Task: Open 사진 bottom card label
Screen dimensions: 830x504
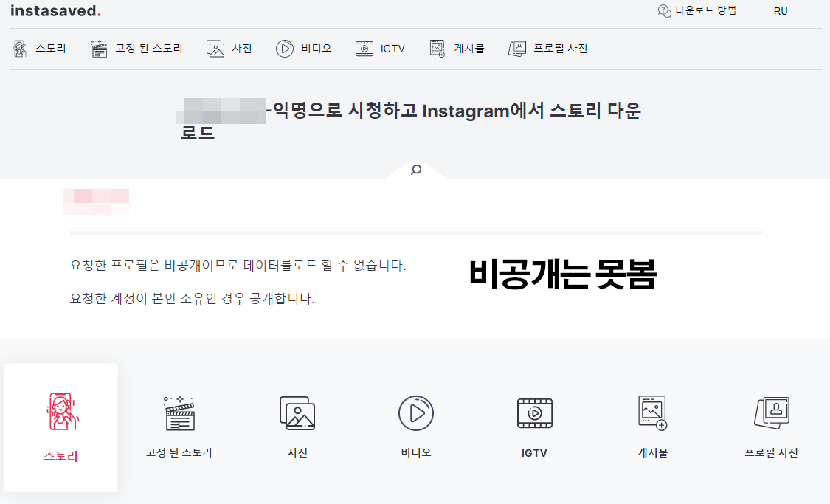Action: 297,452
